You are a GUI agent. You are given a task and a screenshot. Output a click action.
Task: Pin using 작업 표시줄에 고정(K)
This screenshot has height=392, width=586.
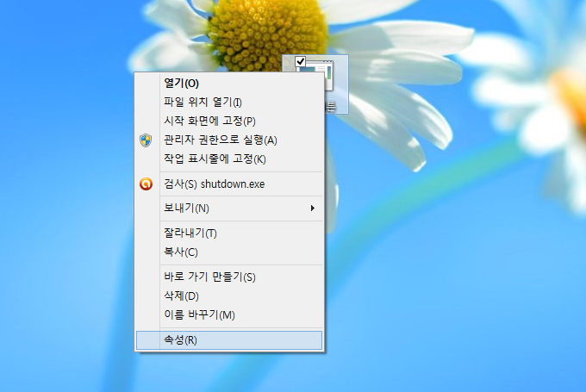point(229,159)
